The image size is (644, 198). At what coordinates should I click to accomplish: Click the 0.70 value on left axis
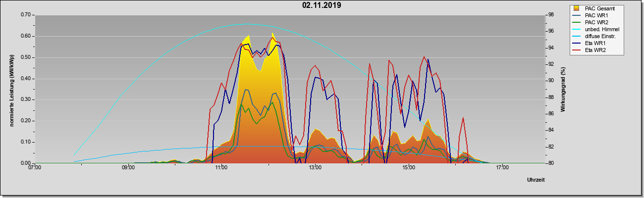point(26,15)
